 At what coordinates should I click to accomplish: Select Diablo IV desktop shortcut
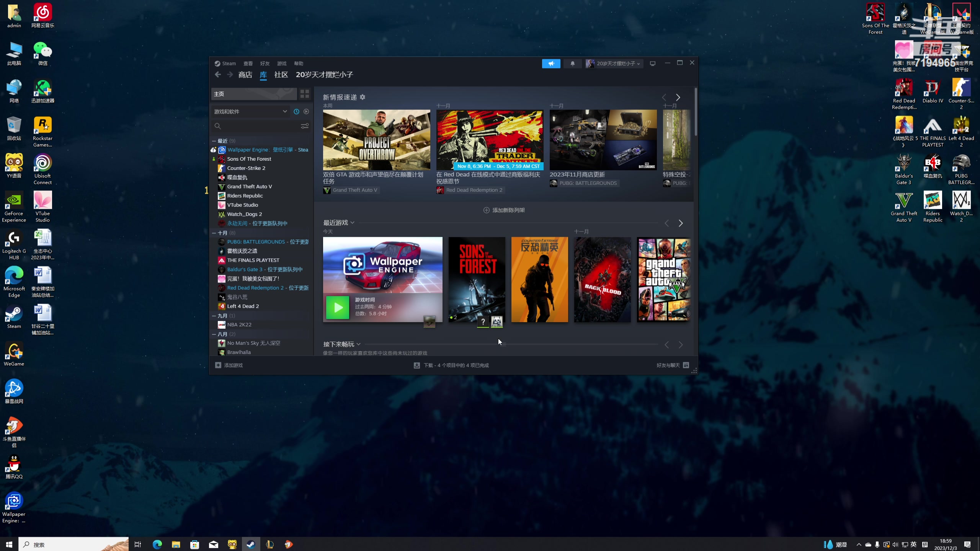coord(933,91)
